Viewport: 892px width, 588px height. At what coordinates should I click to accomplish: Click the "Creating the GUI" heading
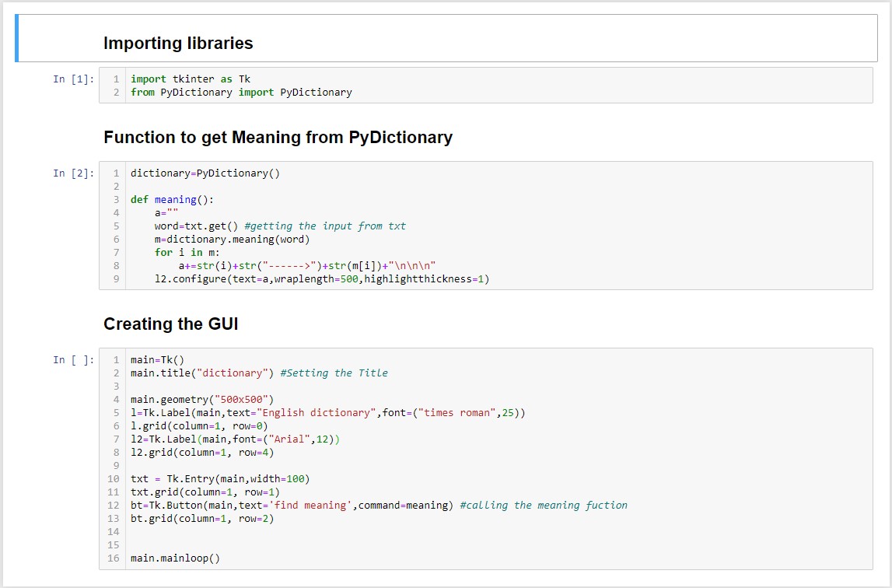pyautogui.click(x=170, y=324)
